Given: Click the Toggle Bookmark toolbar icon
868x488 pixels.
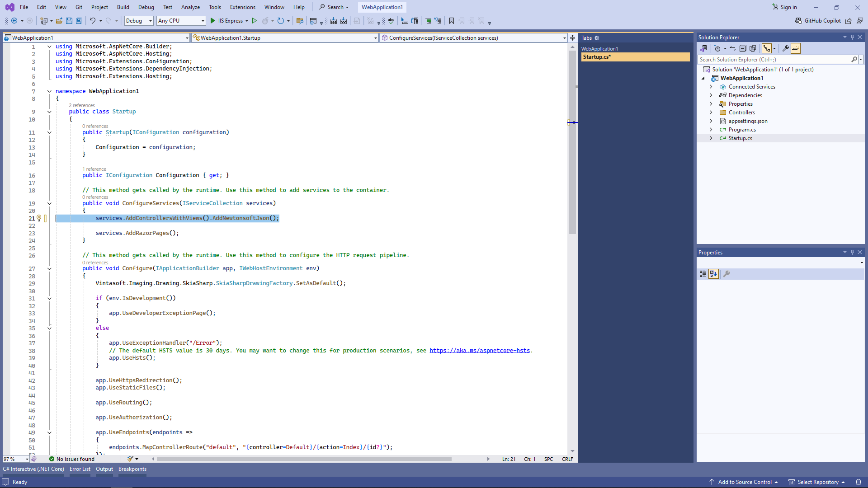Looking at the screenshot, I should point(451,21).
